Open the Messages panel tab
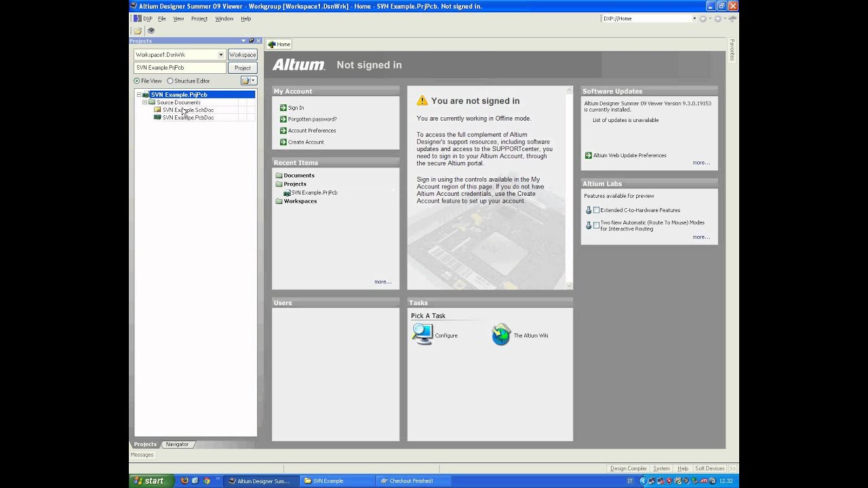 click(142, 455)
